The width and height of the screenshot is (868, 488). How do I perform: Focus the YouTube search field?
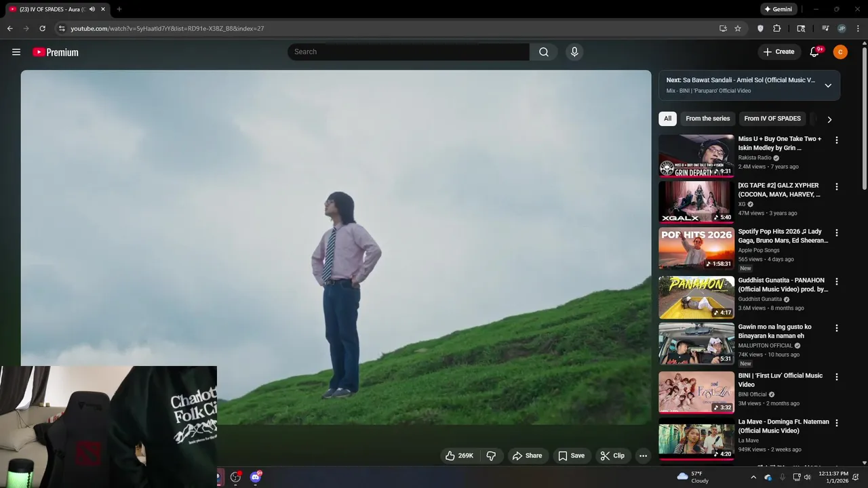pos(408,52)
